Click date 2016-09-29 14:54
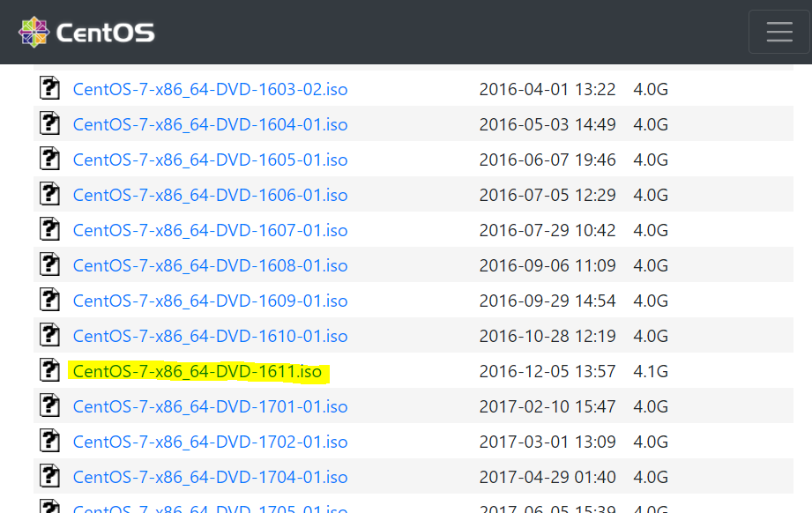This screenshot has width=812, height=513. [548, 301]
